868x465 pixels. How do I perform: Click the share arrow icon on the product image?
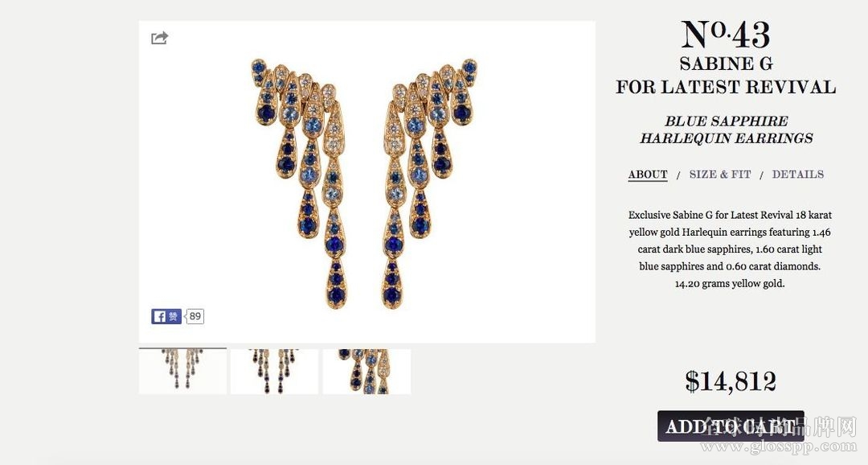tap(159, 38)
